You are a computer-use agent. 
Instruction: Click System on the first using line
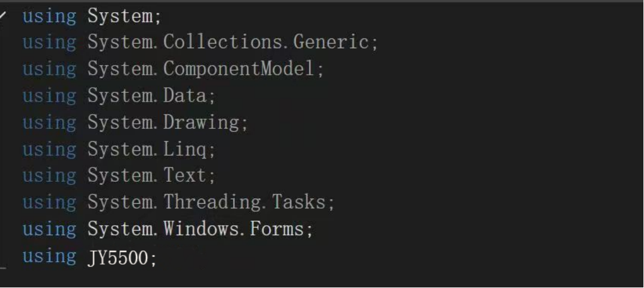click(x=120, y=16)
